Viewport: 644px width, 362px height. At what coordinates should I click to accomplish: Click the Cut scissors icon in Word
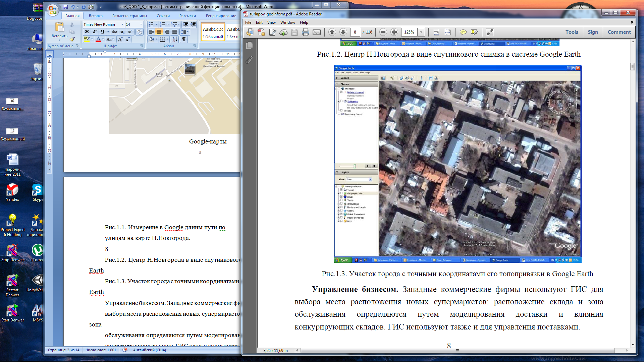(x=72, y=25)
